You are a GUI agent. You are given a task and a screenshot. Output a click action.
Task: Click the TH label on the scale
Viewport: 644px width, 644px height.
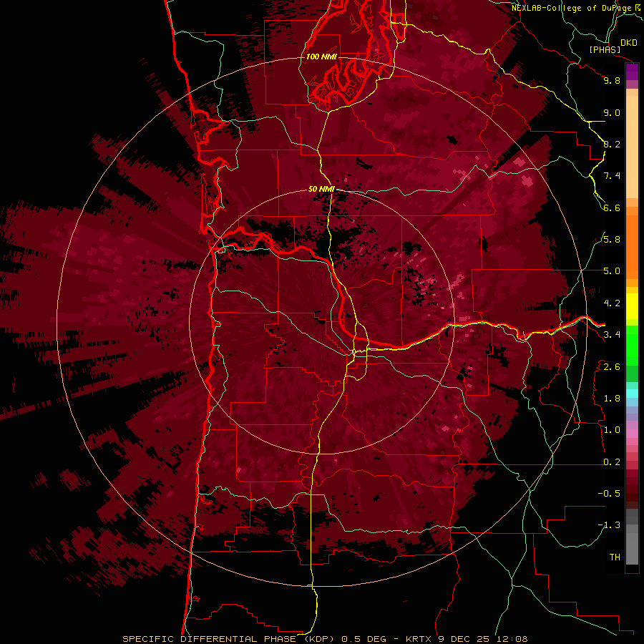click(615, 557)
